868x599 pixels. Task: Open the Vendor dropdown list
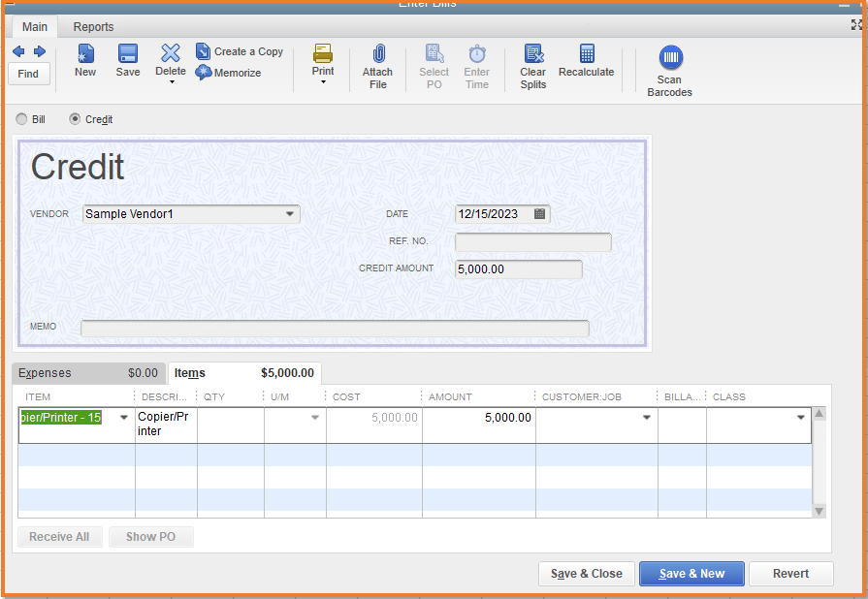click(x=288, y=213)
